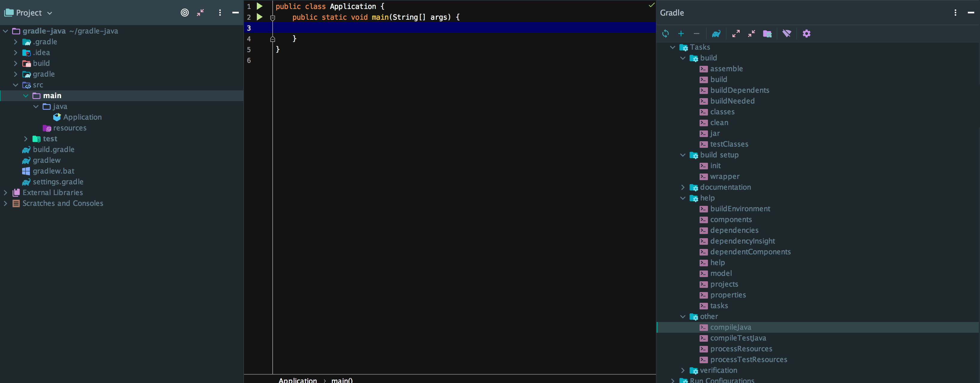This screenshot has width=980, height=383.
Task: Toggle the dependencies view folder icon
Action: 767,34
